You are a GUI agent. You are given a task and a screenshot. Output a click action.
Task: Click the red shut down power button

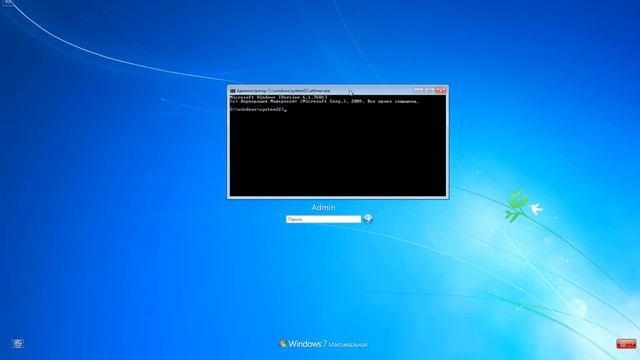click(x=623, y=344)
